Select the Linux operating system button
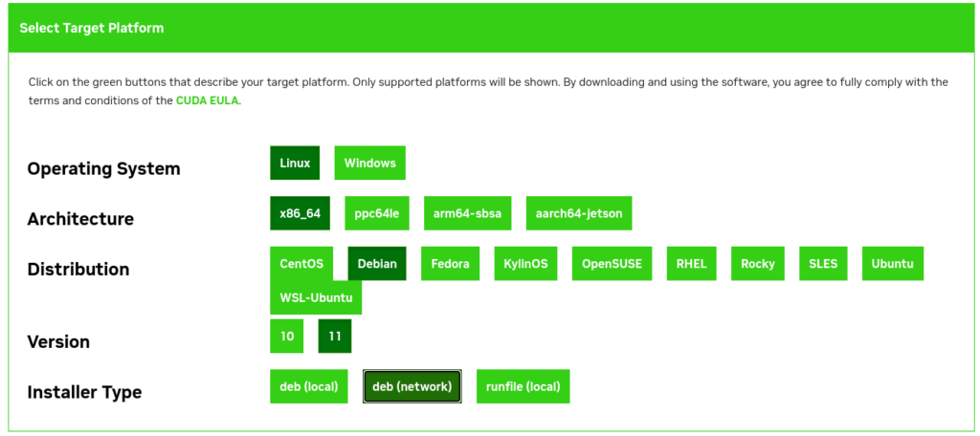This screenshot has width=980, height=436. coord(295,163)
